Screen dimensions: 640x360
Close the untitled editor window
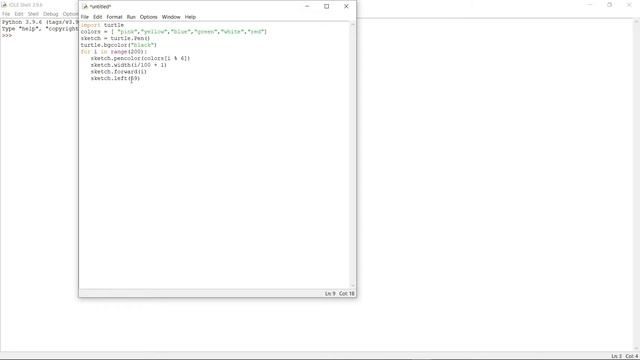pyautogui.click(x=346, y=7)
